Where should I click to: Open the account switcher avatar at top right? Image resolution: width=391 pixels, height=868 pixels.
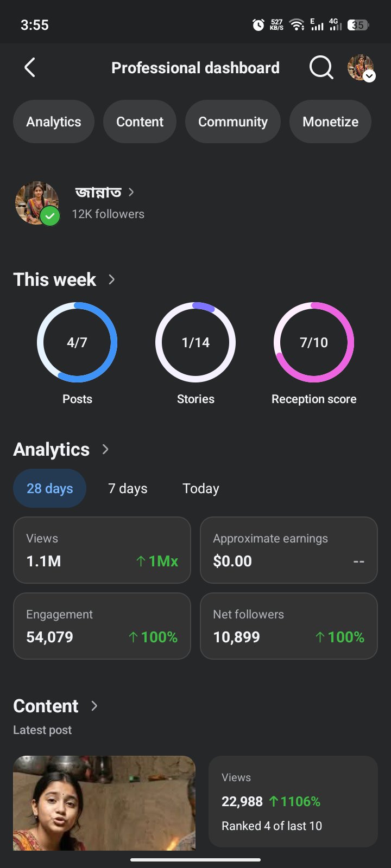[361, 68]
